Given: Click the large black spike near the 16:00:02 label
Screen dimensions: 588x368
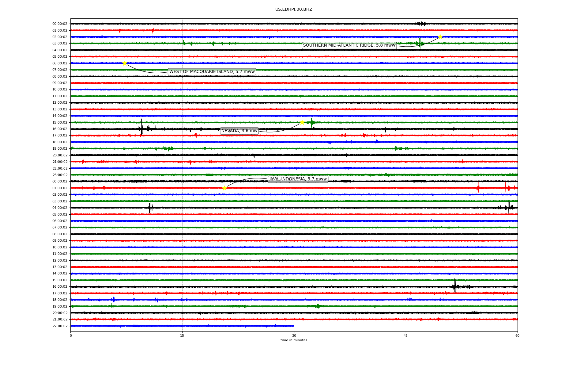Looking at the screenshot, I should pyautogui.click(x=141, y=126).
